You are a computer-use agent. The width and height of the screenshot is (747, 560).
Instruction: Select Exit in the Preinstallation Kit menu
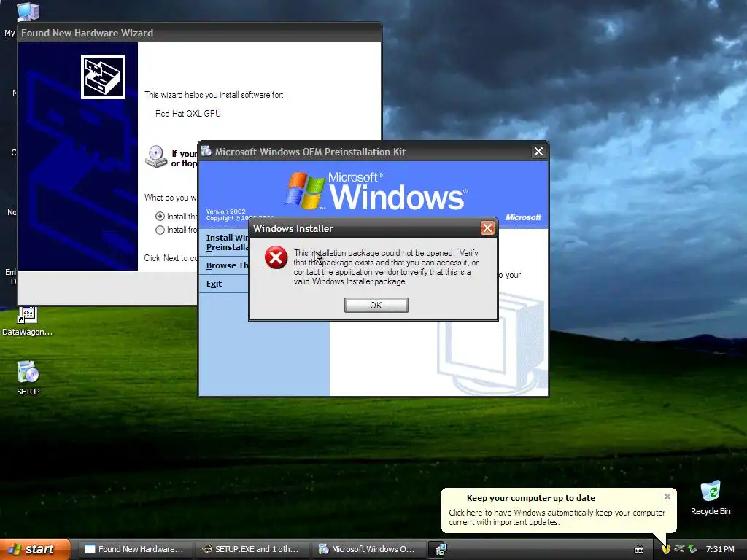(x=214, y=284)
